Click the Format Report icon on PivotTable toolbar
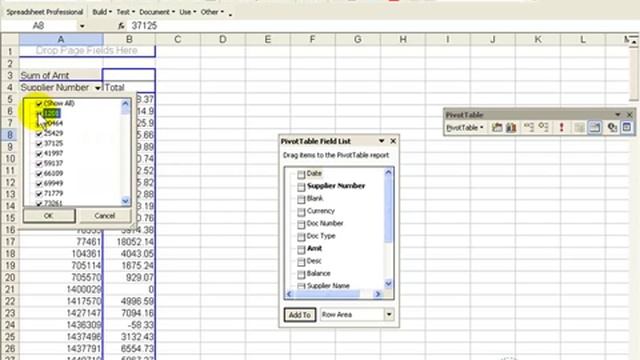The image size is (640, 360). [497, 128]
